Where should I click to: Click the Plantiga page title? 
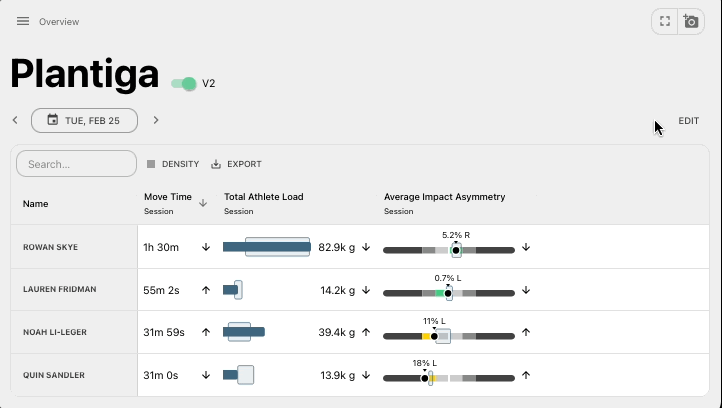85,74
